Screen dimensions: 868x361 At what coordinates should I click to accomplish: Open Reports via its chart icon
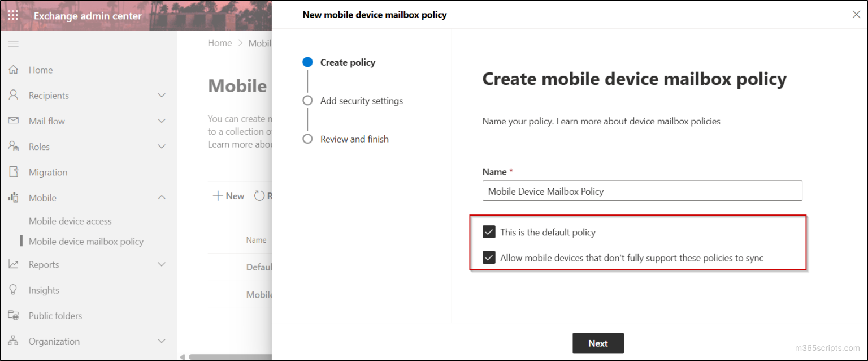(14, 264)
